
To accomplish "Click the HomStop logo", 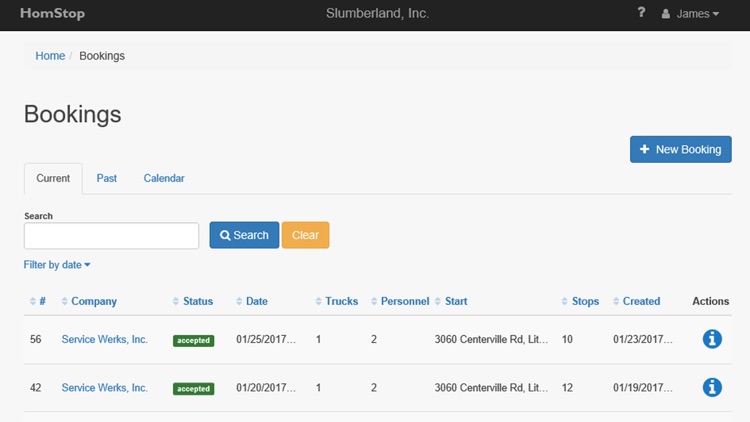I will [x=52, y=14].
